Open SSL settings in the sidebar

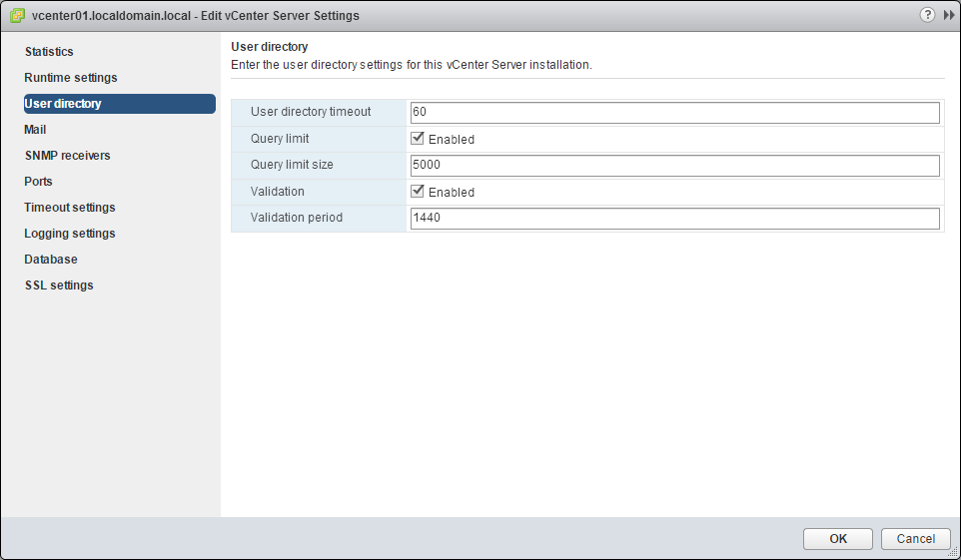pos(59,285)
